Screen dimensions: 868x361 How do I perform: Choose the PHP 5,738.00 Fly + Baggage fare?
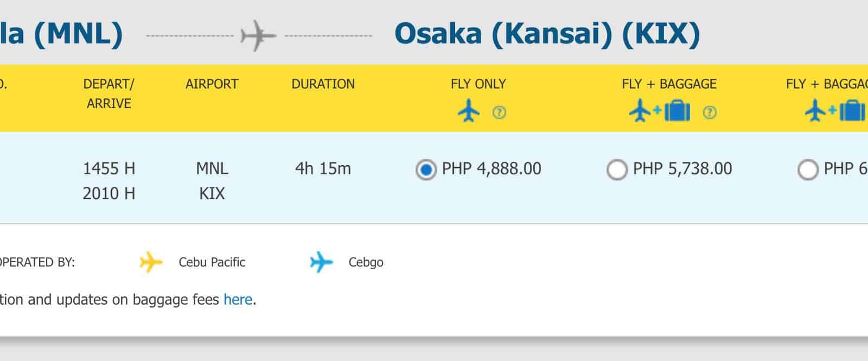click(617, 170)
